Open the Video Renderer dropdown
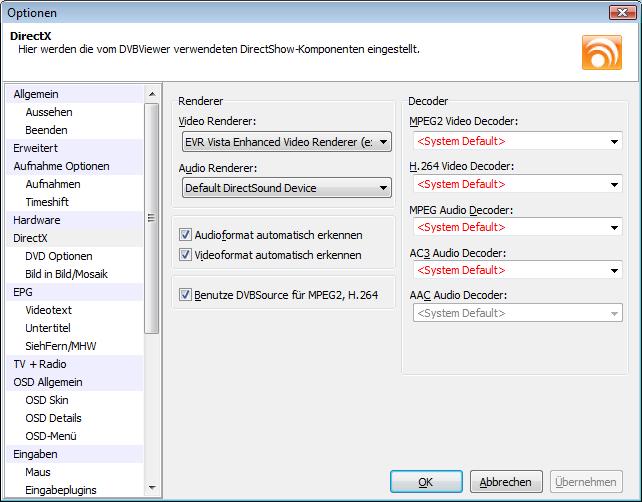Viewport: 642px width, 502px height. [x=287, y=142]
